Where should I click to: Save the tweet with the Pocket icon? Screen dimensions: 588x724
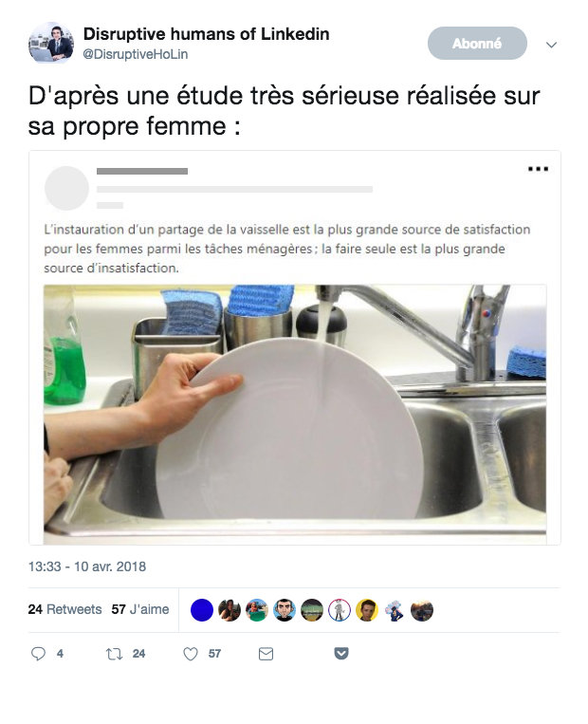pos(341,654)
